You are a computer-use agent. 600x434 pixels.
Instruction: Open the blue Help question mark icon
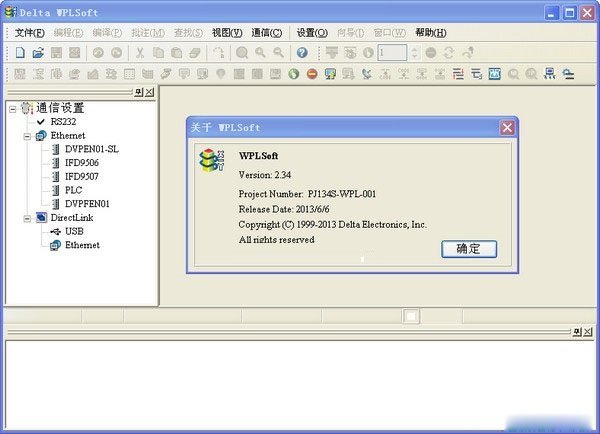click(x=301, y=52)
